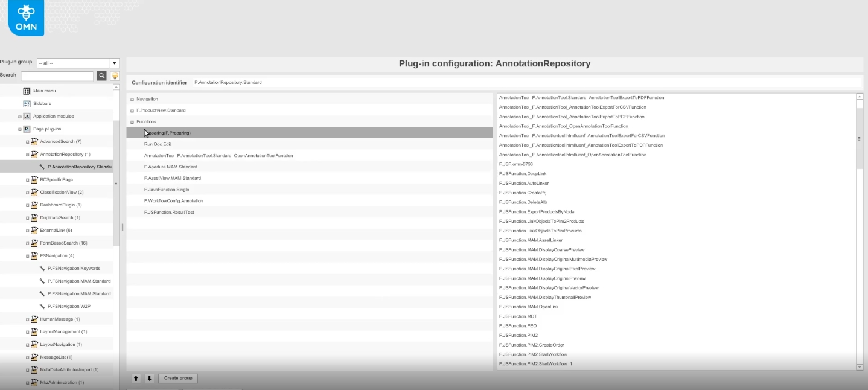Click the P.FSNavigation.Keywords wrench icon
Screen dimensions: 868x390
pyautogui.click(x=42, y=269)
